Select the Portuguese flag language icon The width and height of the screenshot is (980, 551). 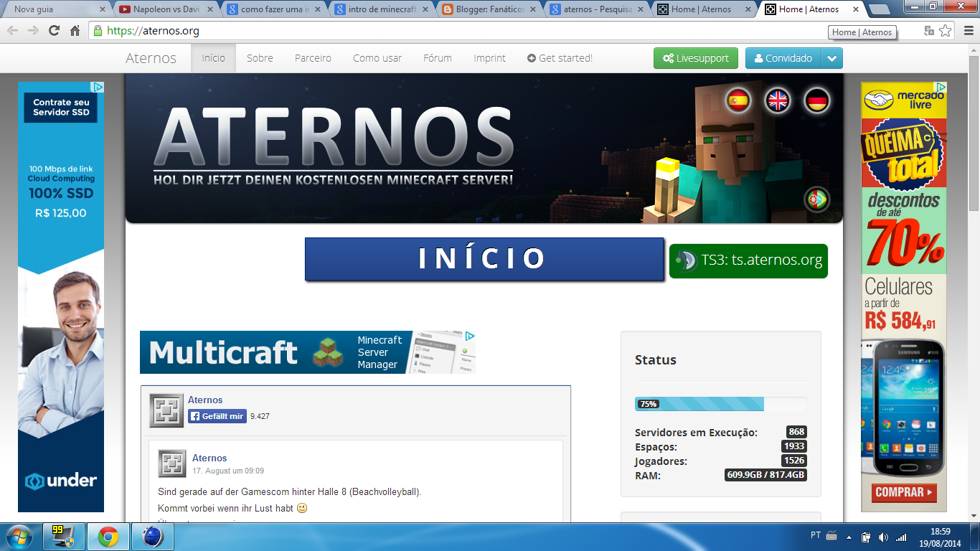(816, 199)
